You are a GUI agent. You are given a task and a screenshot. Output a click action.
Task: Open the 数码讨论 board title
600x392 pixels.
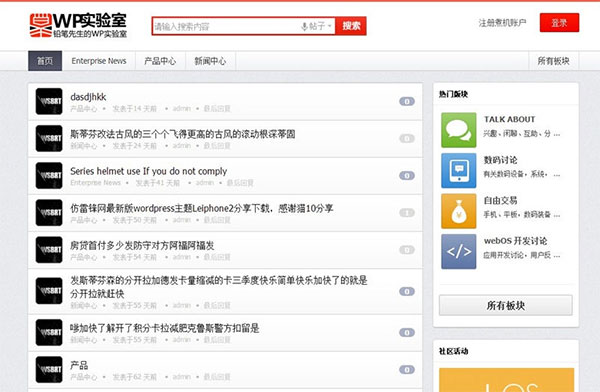pos(500,160)
